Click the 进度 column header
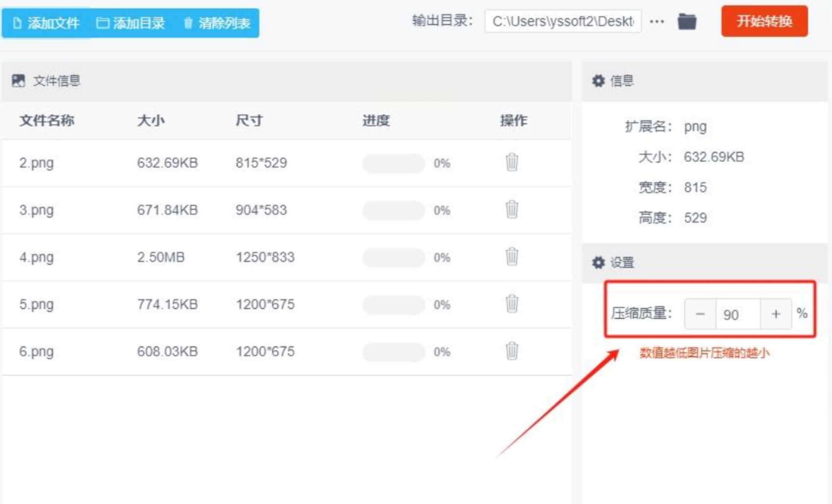This screenshot has height=504, width=832. point(376,120)
